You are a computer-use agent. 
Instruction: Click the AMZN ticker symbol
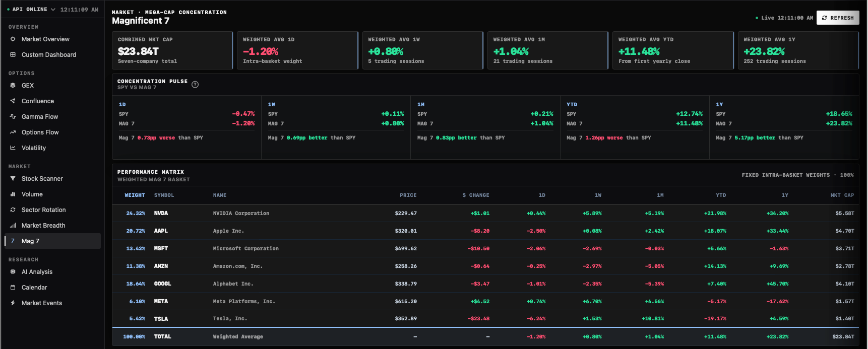click(x=161, y=266)
